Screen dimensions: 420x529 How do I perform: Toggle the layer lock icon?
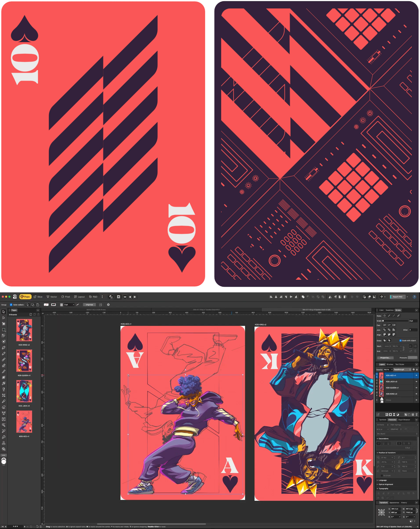click(x=417, y=369)
